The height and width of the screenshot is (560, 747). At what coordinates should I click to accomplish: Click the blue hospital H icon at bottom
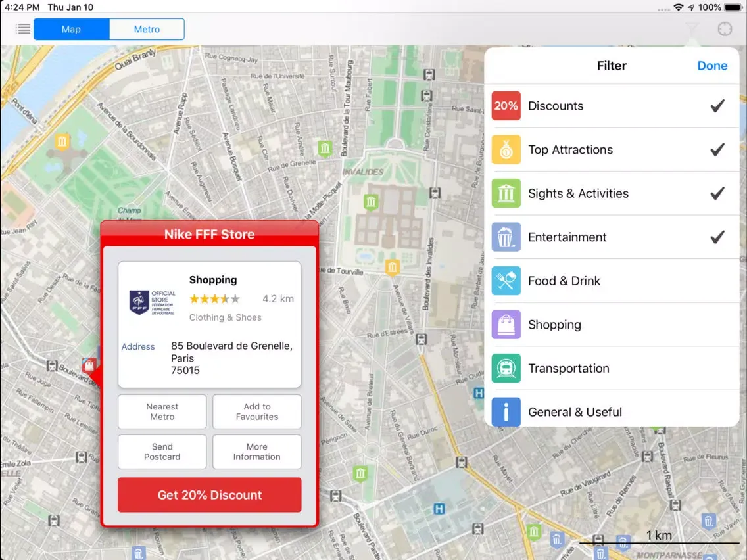pos(439,509)
